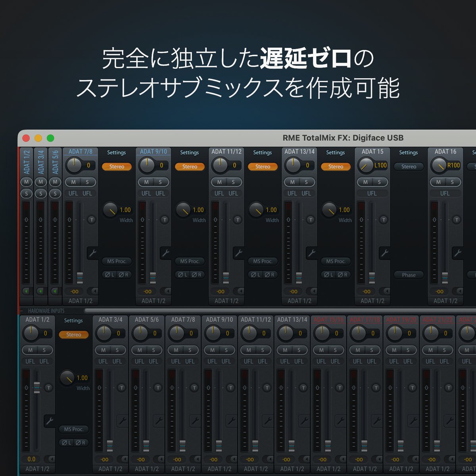Click MS Proc. in lower-row ADAT 1/2 settings
Screen dimensions: 476x476
tap(74, 429)
